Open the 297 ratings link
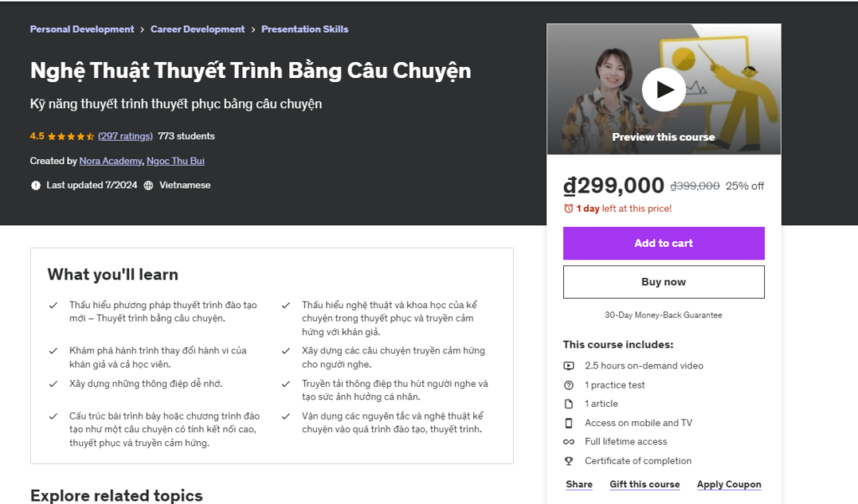Viewport: 858px width, 504px height. coord(125,136)
